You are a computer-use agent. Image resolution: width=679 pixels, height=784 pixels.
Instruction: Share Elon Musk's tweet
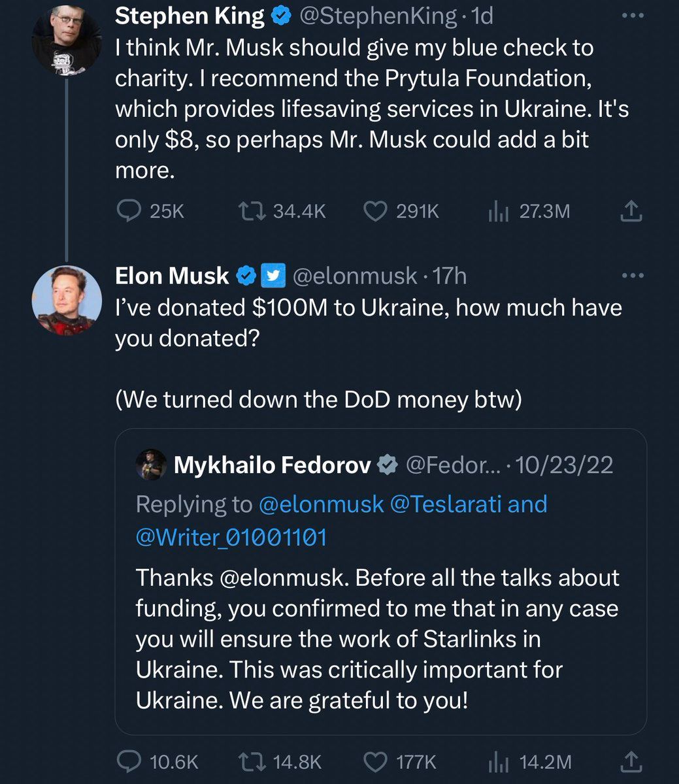pyautogui.click(x=631, y=762)
